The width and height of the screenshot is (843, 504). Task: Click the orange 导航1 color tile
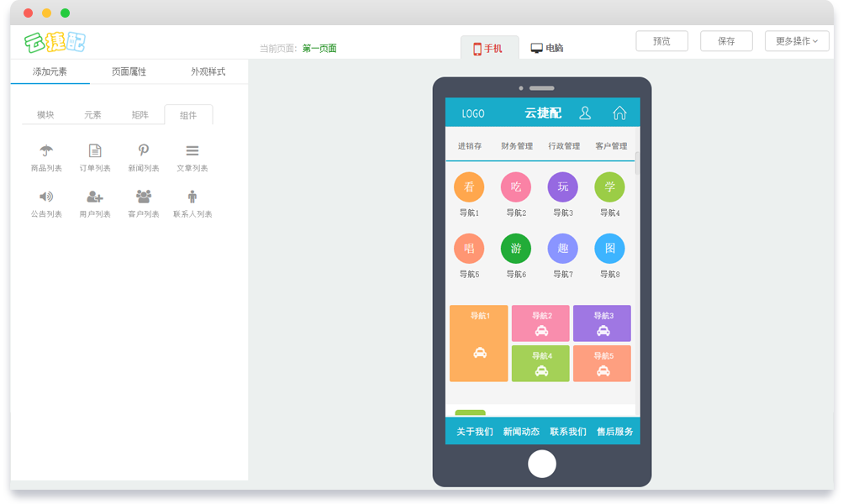[x=479, y=344]
